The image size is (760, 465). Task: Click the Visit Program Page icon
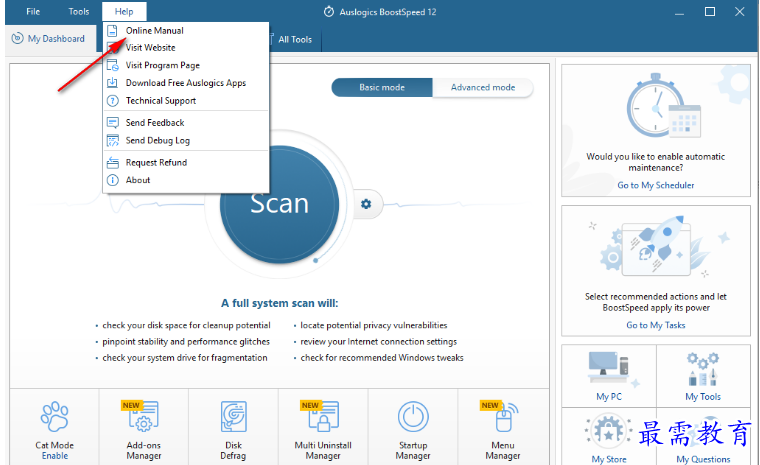[x=112, y=65]
